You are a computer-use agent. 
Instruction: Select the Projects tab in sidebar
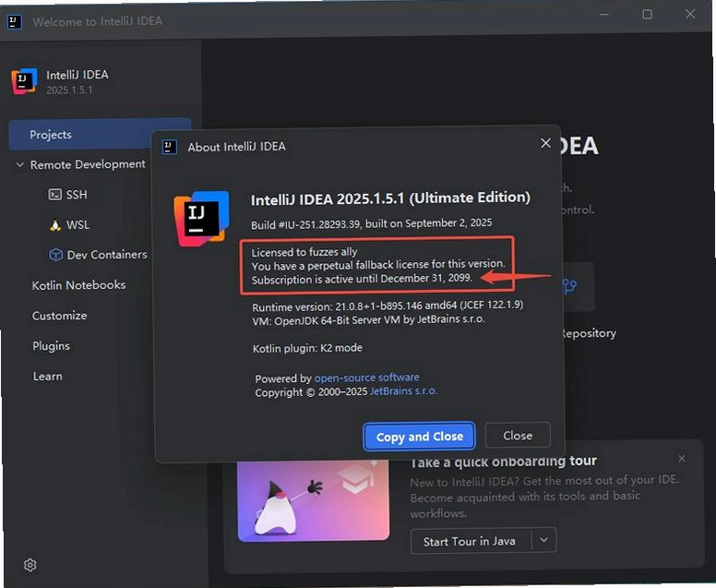coord(100,135)
